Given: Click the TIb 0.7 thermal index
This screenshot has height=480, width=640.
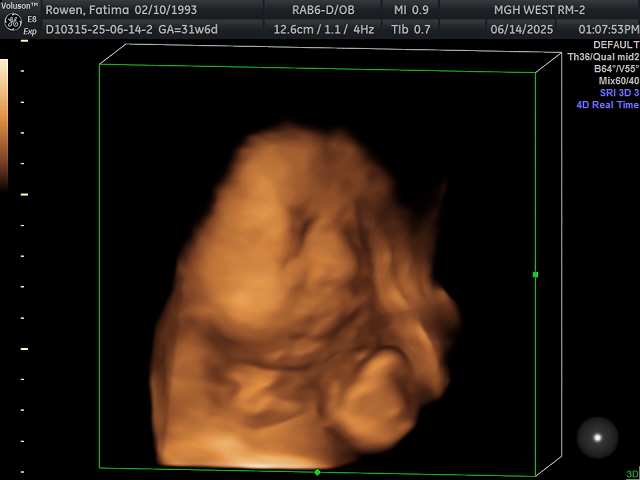Looking at the screenshot, I should 412,29.
